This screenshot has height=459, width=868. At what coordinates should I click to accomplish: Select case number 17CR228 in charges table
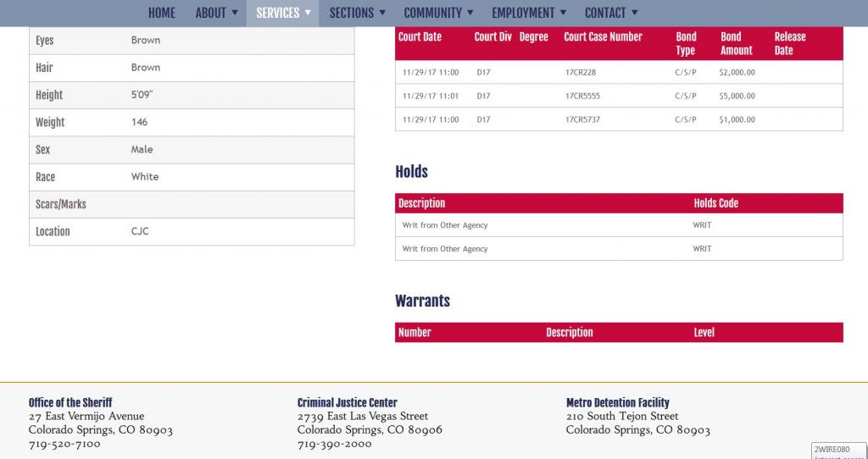click(581, 73)
